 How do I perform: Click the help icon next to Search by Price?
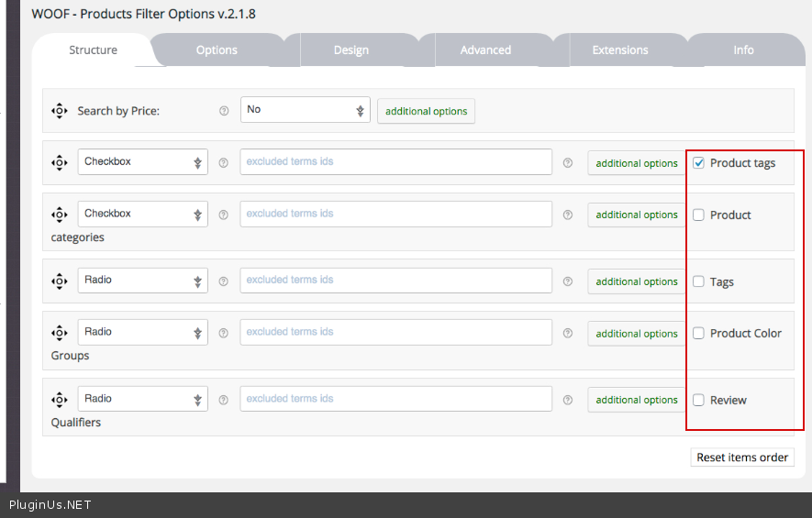(x=224, y=111)
